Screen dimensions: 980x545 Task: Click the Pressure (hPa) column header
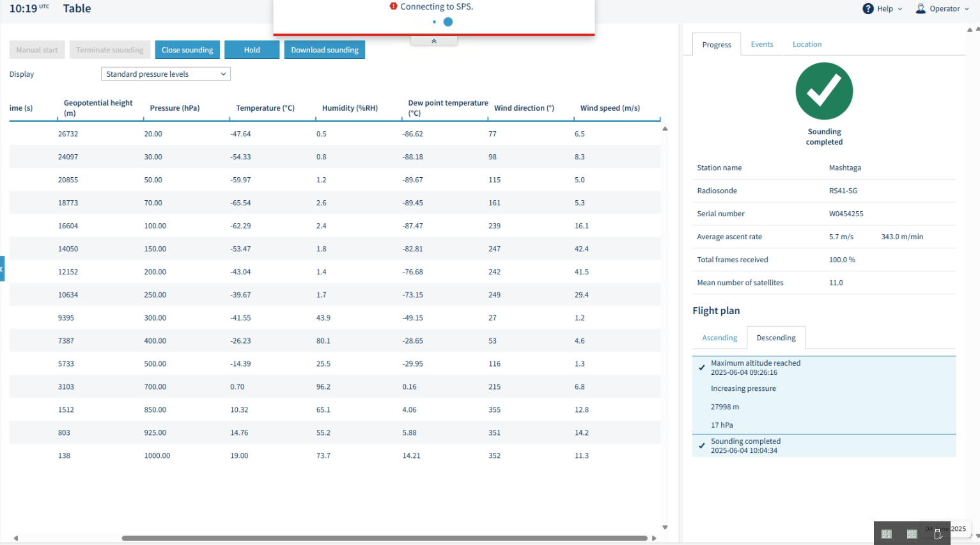coord(175,108)
